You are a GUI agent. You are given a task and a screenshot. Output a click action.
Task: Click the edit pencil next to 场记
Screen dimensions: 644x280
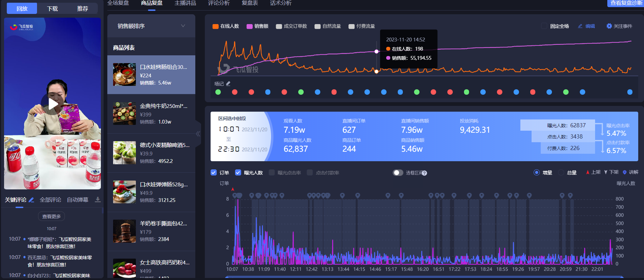coord(228,83)
